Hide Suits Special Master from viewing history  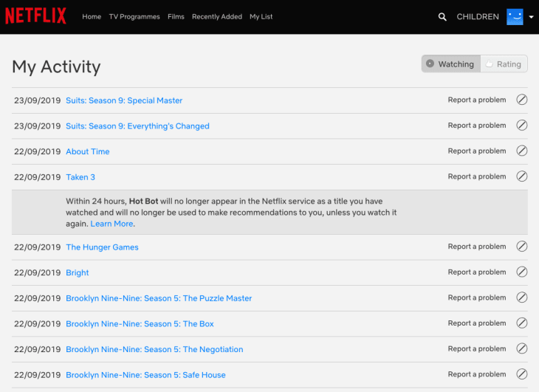pos(521,100)
